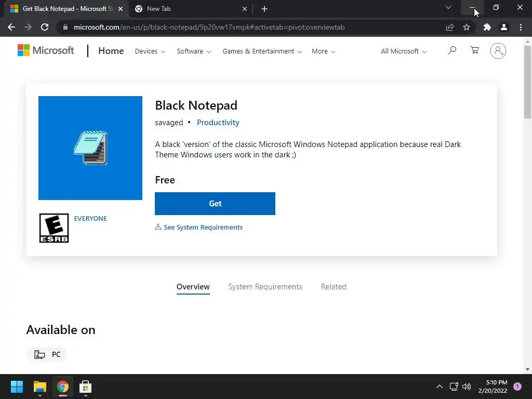This screenshot has height=399, width=532.
Task: Open File Explorer from the taskbar
Action: tap(39, 387)
